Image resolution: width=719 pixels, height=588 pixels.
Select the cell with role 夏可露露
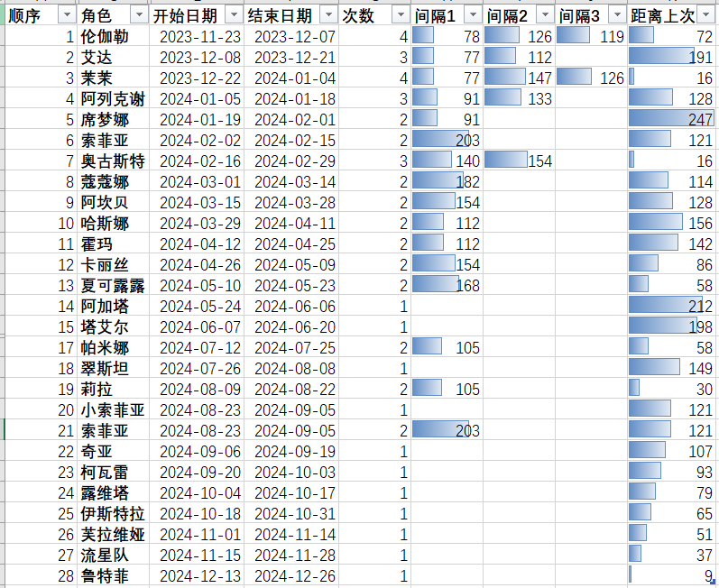114,285
